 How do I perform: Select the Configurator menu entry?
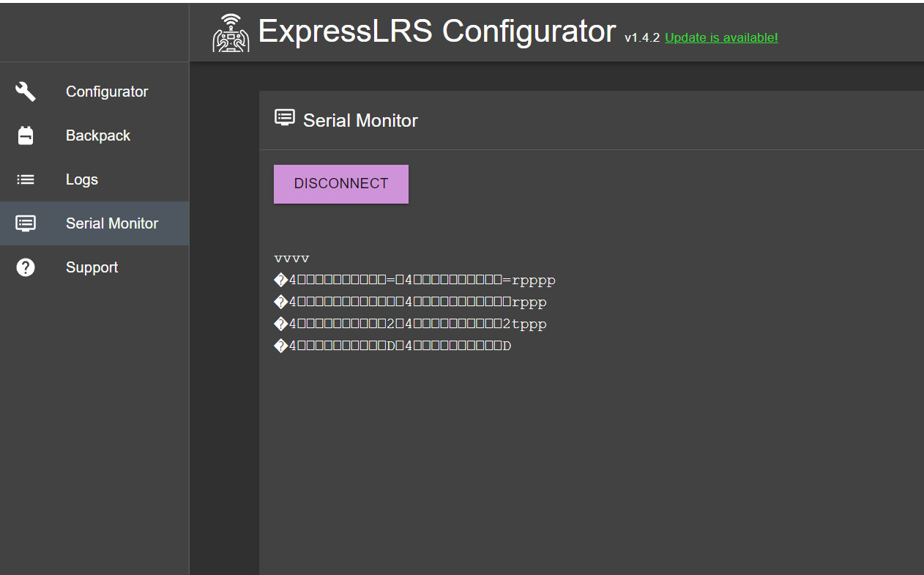point(107,91)
